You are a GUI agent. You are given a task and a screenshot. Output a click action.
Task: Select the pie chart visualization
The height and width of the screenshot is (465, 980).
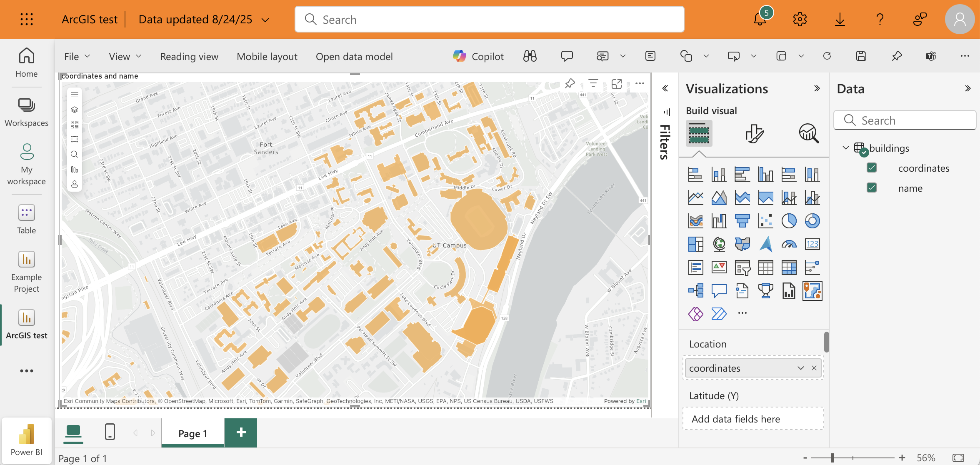coord(789,221)
